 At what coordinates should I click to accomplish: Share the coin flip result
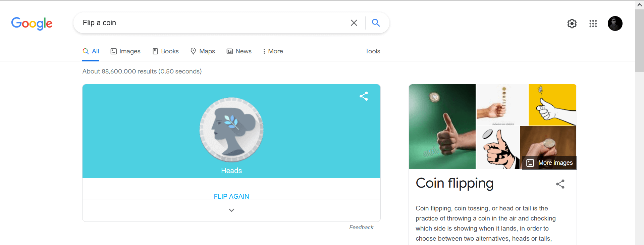364,96
